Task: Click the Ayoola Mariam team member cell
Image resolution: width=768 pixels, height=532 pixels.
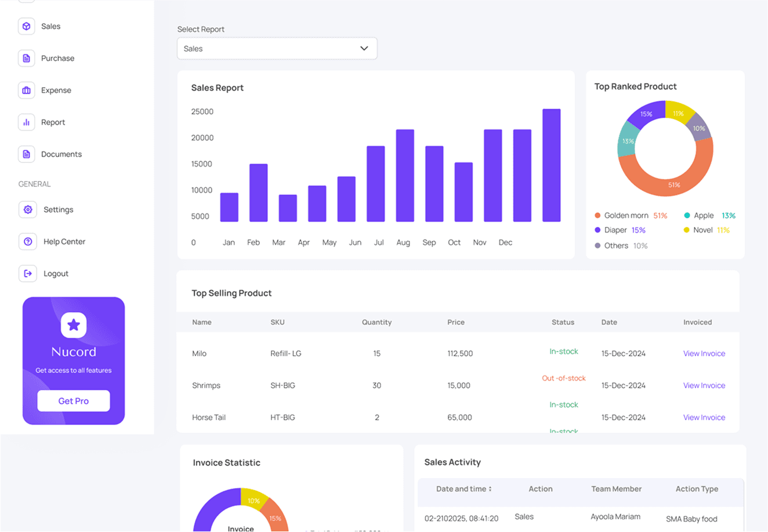Action: click(x=615, y=516)
